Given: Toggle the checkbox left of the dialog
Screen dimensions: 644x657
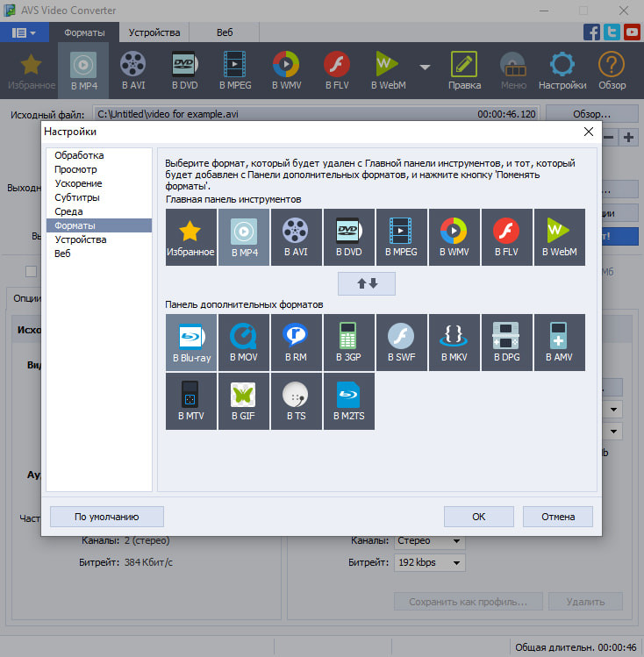Looking at the screenshot, I should click(x=31, y=272).
